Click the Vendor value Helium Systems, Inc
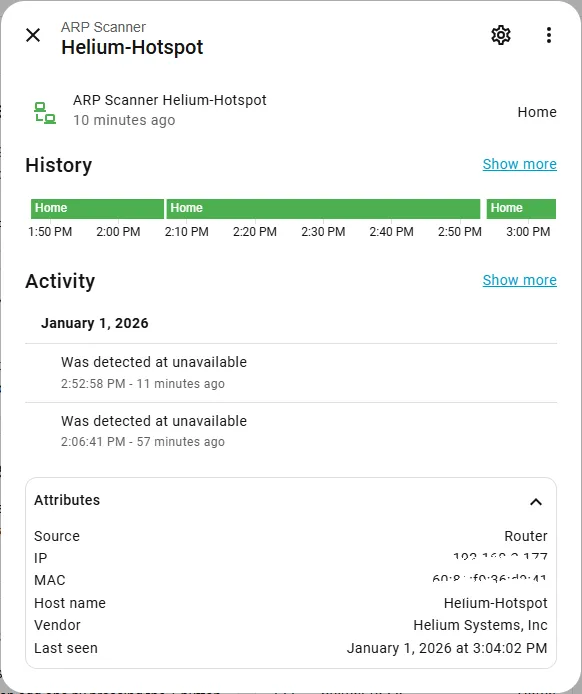582x694 pixels. point(480,625)
